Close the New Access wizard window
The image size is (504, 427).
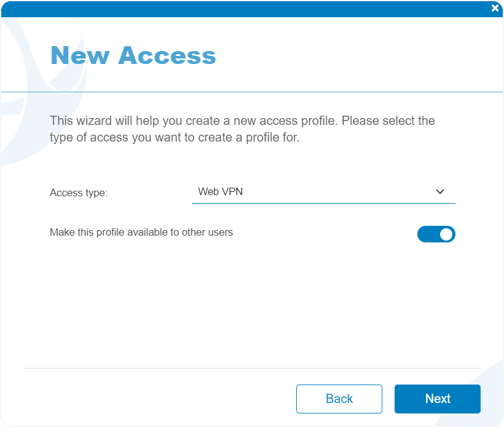pos(495,8)
